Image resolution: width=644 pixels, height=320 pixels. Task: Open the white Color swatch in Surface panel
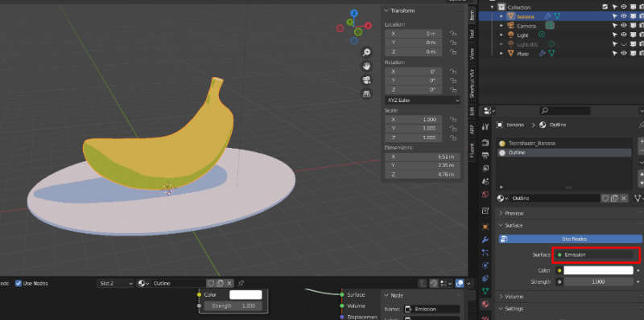tap(598, 270)
